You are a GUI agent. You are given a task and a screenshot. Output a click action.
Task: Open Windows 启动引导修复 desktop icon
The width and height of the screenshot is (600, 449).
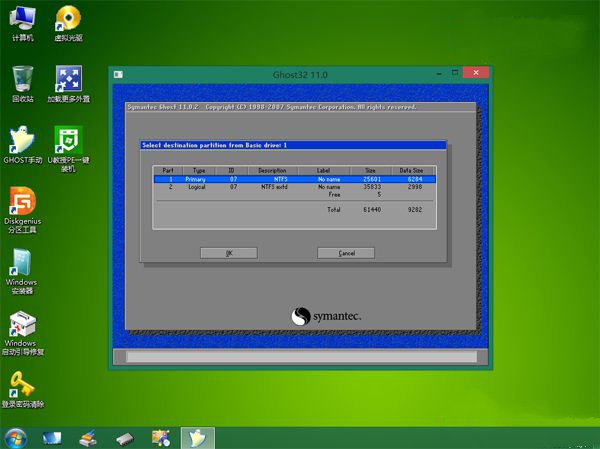click(x=23, y=333)
